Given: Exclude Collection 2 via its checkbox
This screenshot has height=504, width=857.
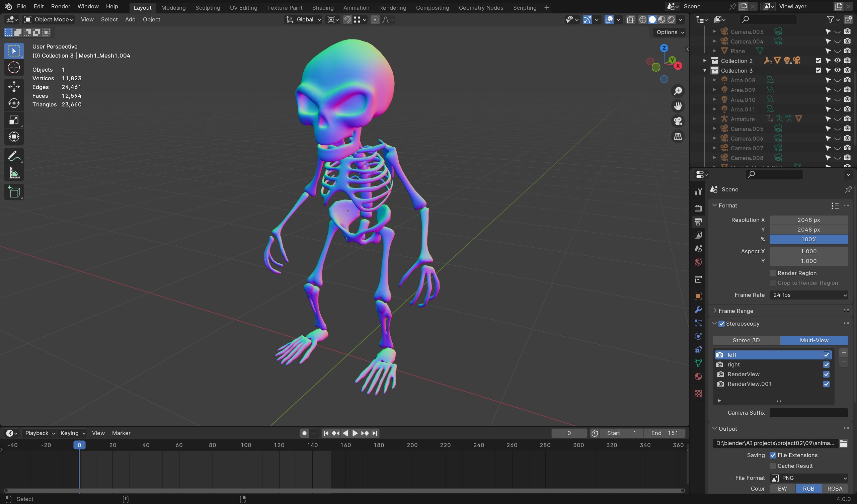Looking at the screenshot, I should pyautogui.click(x=818, y=61).
